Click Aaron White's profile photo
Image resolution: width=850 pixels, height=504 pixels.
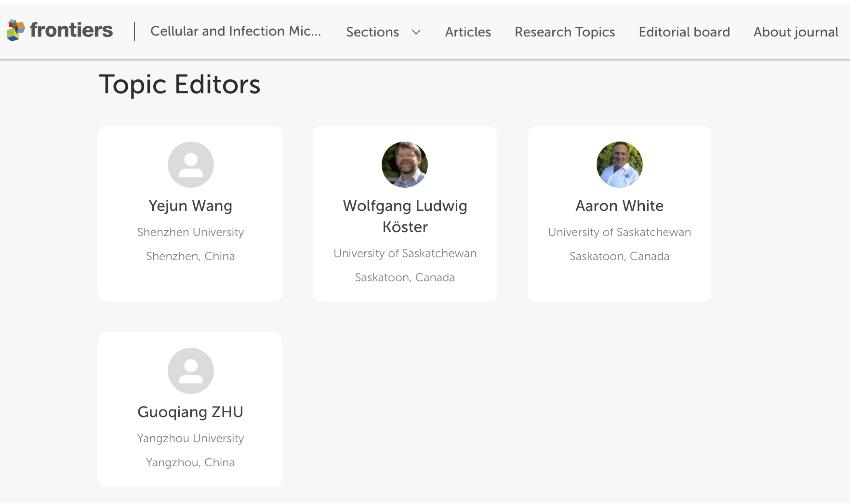point(619,165)
